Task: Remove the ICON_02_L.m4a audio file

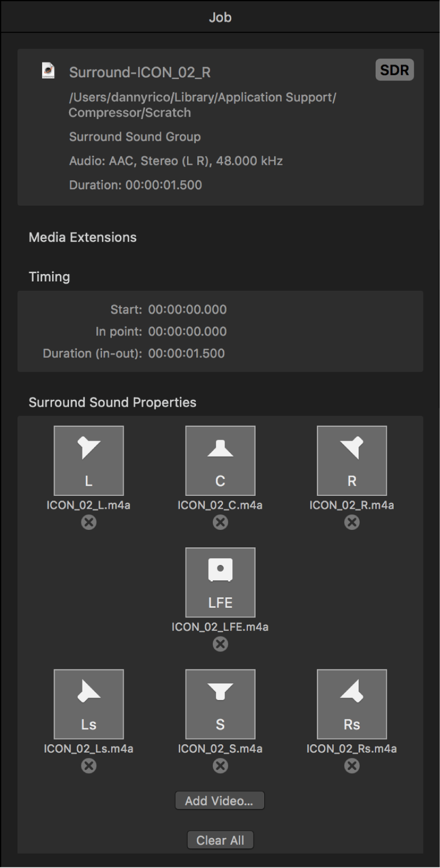Action: pyautogui.click(x=89, y=523)
